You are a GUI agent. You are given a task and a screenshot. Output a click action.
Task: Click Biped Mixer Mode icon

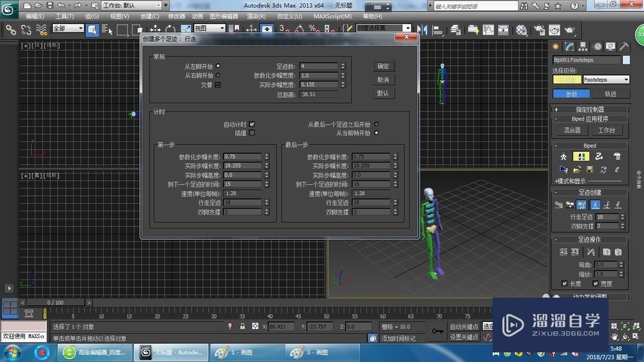click(x=617, y=157)
